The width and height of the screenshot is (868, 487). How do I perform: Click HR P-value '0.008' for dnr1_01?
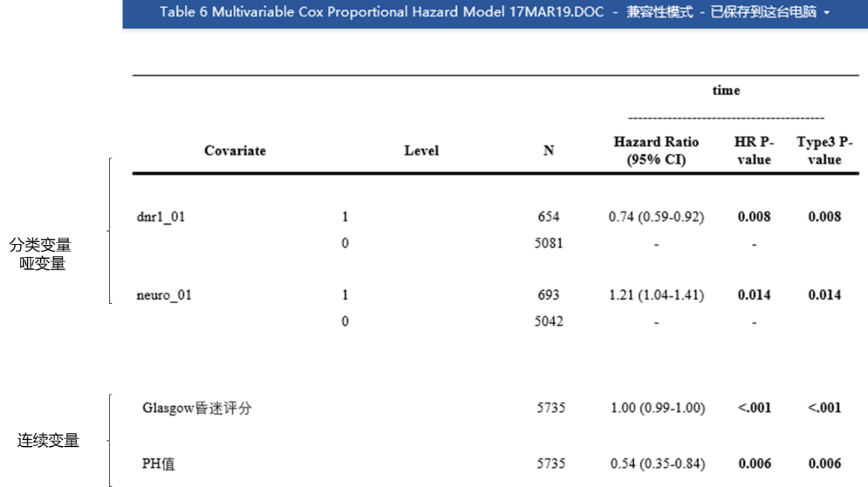pos(754,217)
